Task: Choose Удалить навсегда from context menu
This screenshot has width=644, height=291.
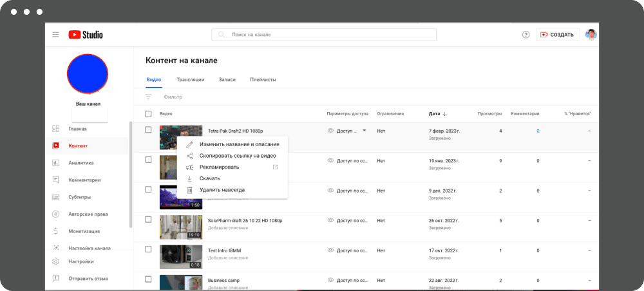Action: click(x=232, y=190)
